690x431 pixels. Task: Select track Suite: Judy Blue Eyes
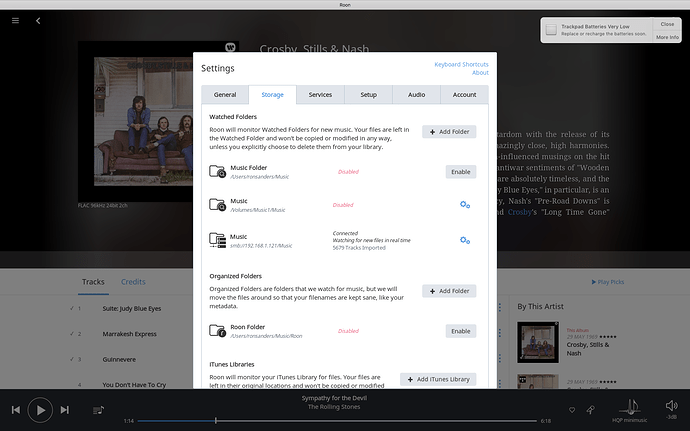point(132,309)
